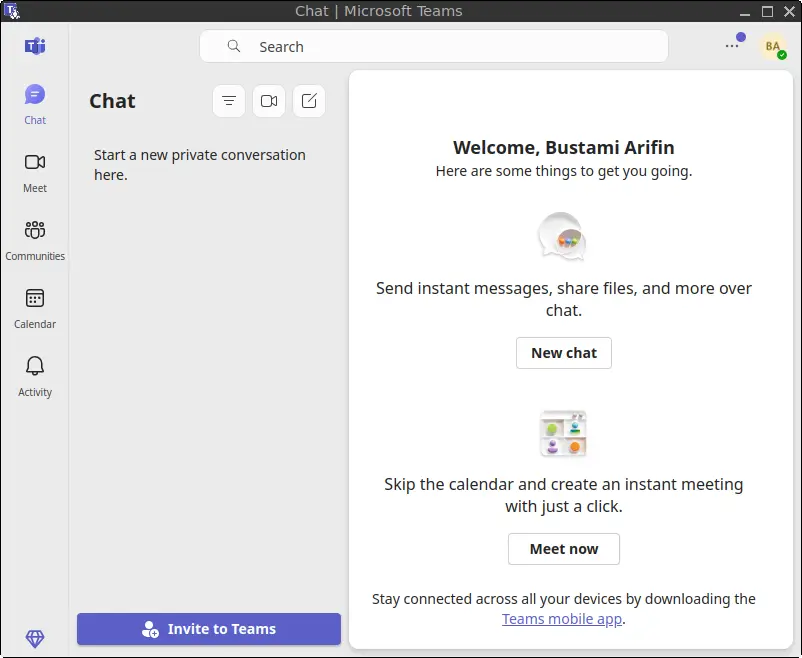Viewport: 802px width, 658px height.
Task: Open the Calendar from the sidebar
Action: coord(35,309)
